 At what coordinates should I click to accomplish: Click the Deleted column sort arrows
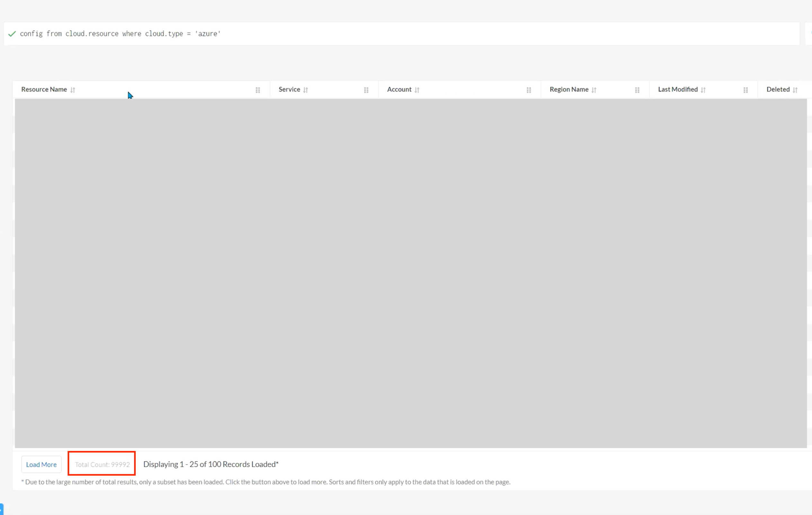coord(795,90)
